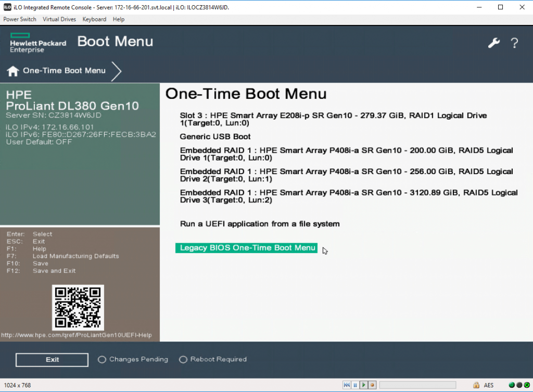Click the Exit button
Image resolution: width=533 pixels, height=392 pixels.
52,360
